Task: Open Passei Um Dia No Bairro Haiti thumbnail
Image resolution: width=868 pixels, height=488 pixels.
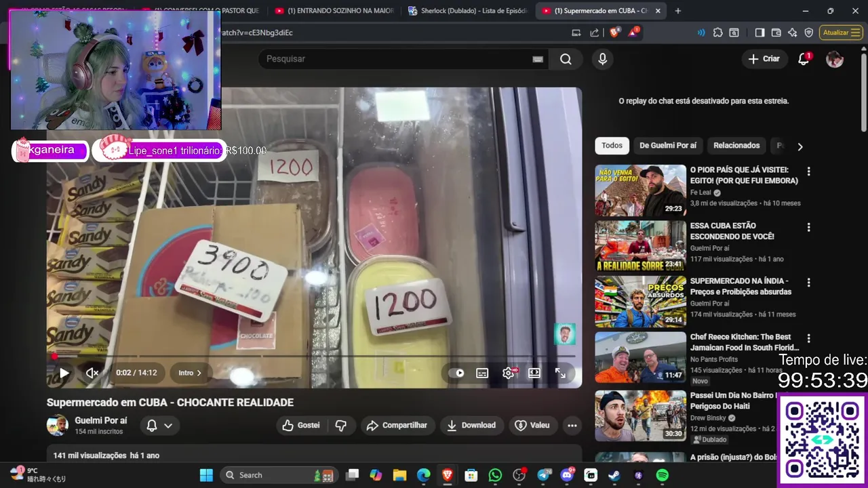Action: pos(641,415)
